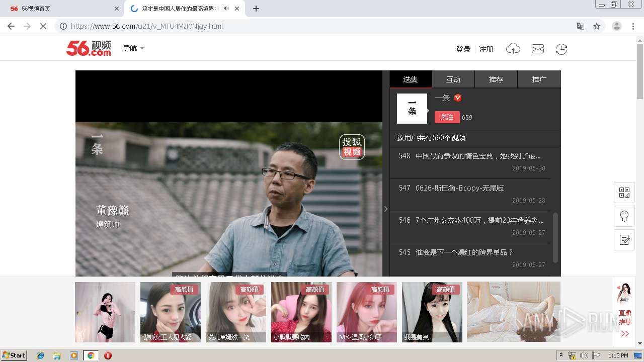Click the 登录 link
Screen dimensions: 644x362
463,49
